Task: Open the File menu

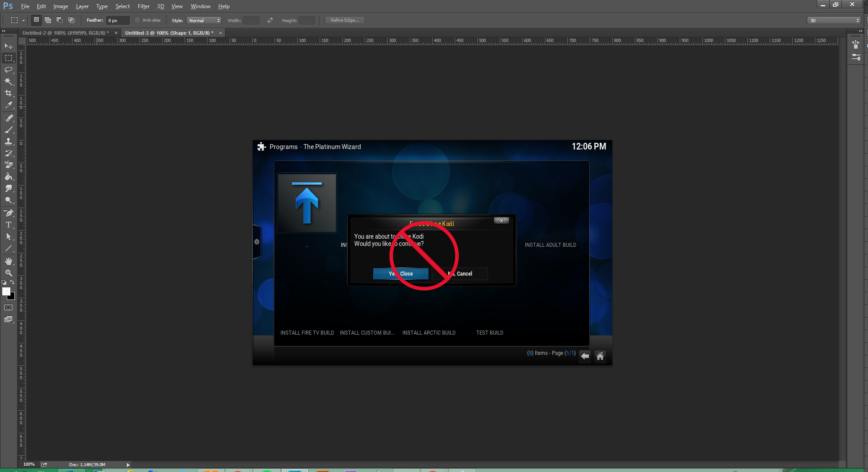Action: (25, 6)
